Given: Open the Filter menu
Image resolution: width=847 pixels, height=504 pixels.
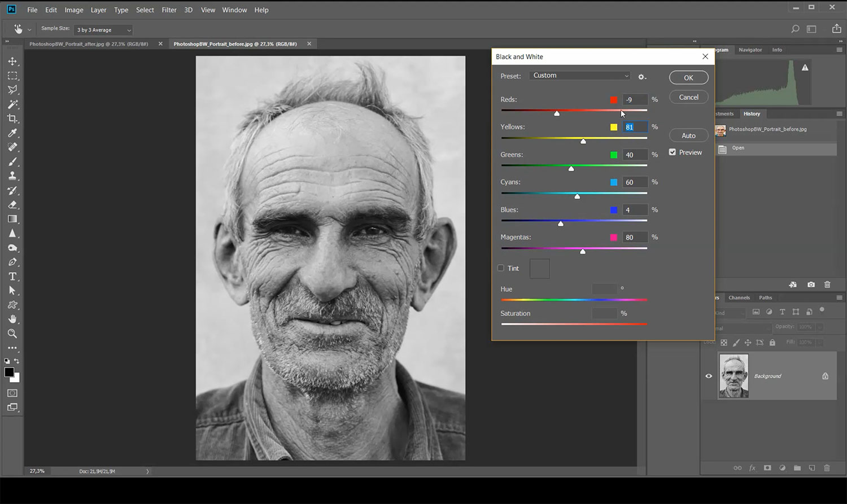Looking at the screenshot, I should click(169, 10).
